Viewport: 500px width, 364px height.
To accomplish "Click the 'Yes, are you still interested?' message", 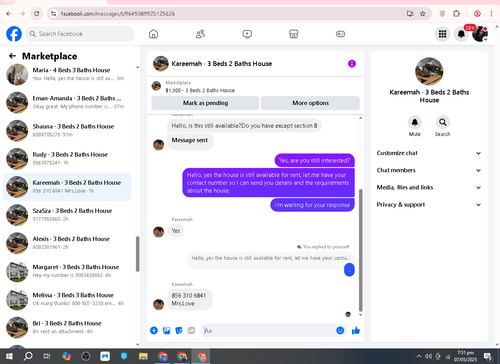I will tap(314, 160).
